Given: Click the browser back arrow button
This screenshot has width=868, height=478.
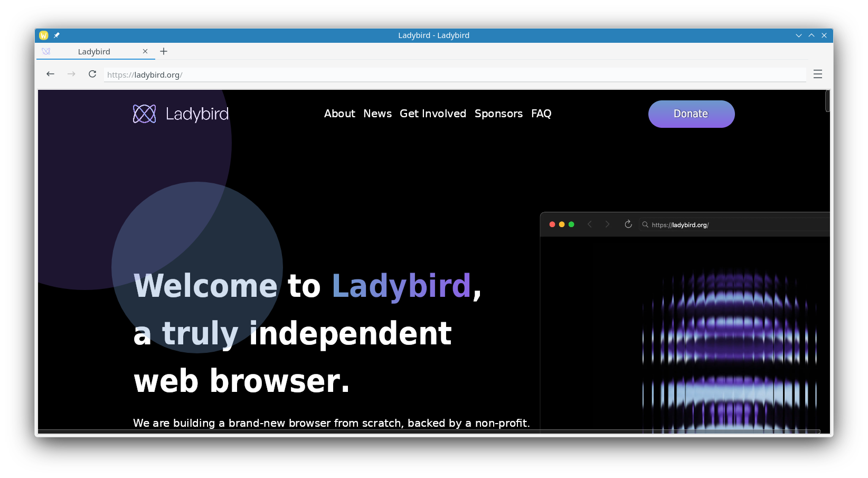Looking at the screenshot, I should click(50, 74).
